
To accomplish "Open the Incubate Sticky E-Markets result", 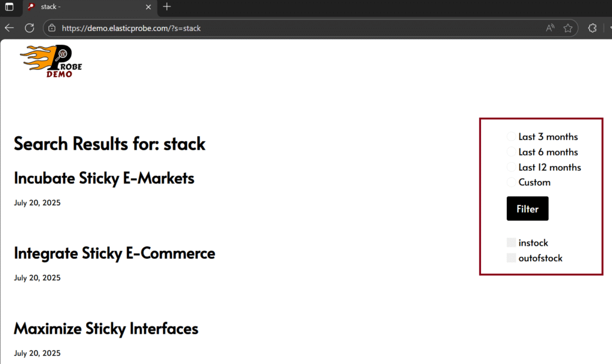I will 104,178.
